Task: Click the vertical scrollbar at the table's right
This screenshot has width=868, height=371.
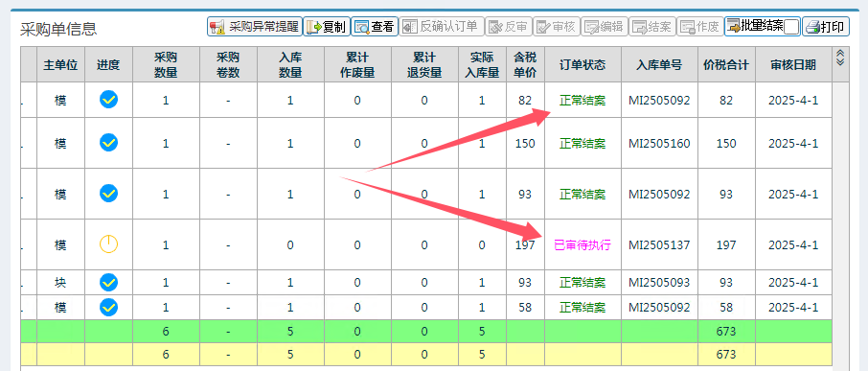Action: coord(839,210)
